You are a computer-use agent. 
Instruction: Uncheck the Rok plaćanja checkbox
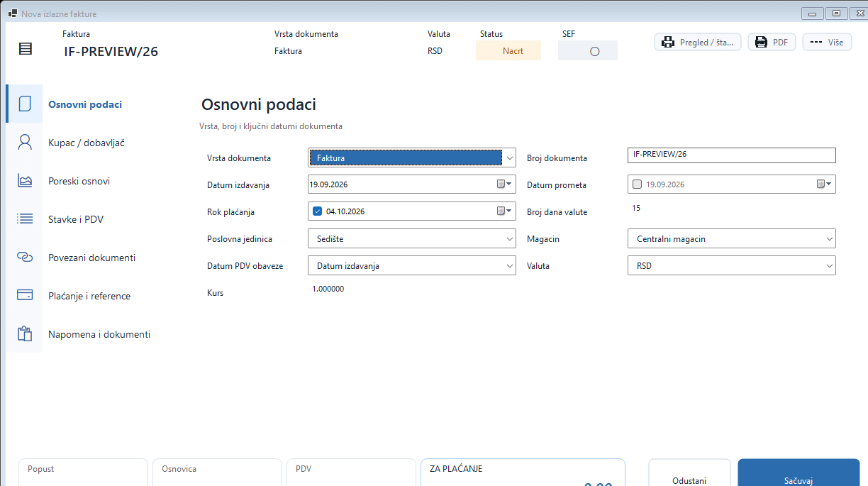coord(317,211)
